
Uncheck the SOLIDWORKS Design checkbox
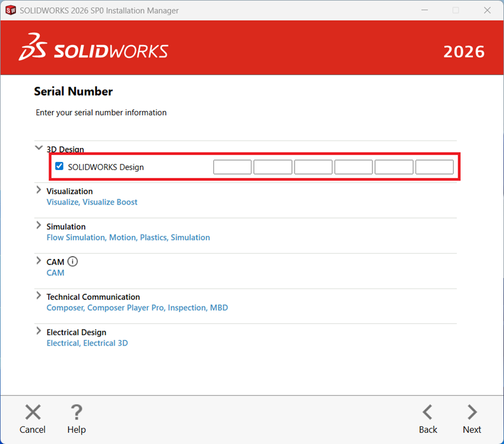[x=59, y=166]
